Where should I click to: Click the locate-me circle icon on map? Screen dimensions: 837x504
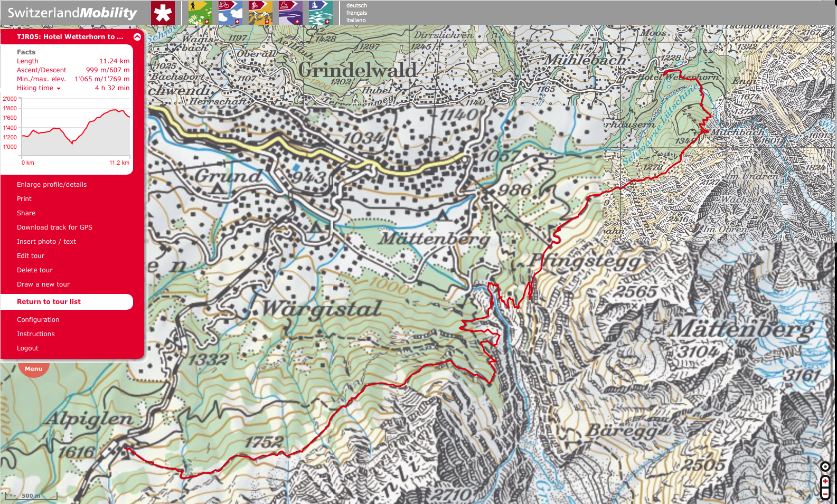coord(825,467)
